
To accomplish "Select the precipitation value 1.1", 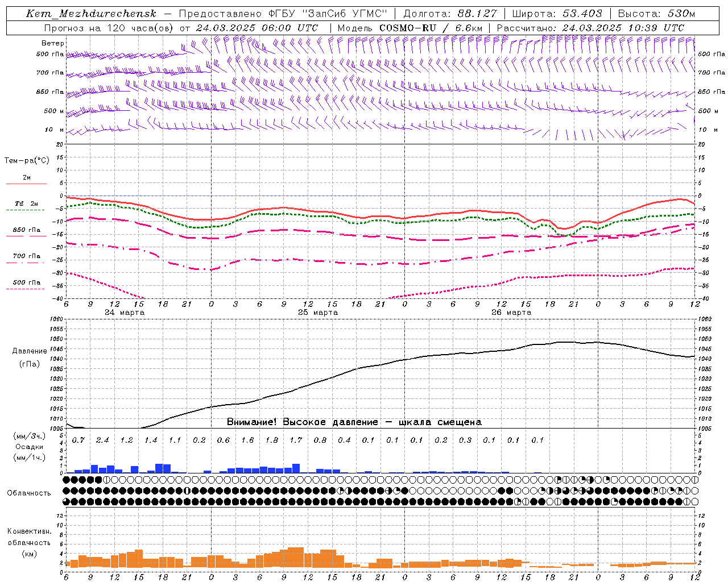I will [x=175, y=440].
